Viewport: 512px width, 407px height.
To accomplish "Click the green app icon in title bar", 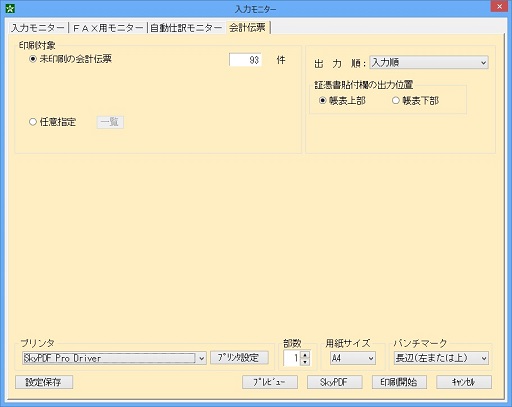I will click(x=10, y=8).
